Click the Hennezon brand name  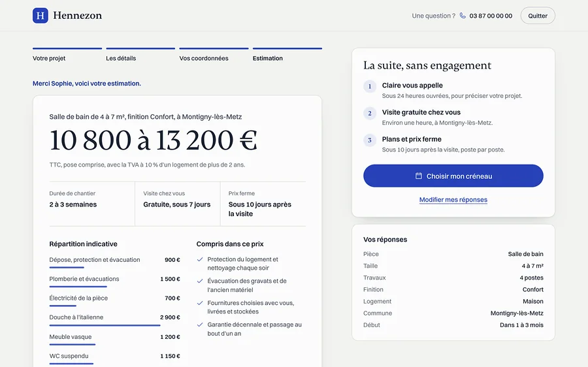[x=78, y=16]
